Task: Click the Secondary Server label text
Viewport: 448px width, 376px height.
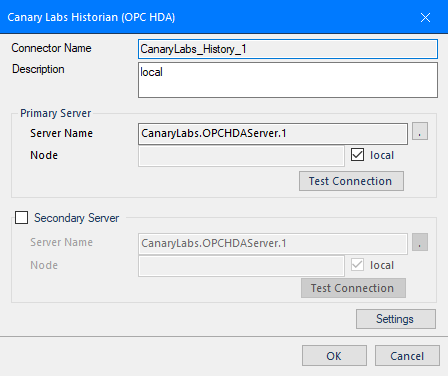Action: click(x=76, y=218)
